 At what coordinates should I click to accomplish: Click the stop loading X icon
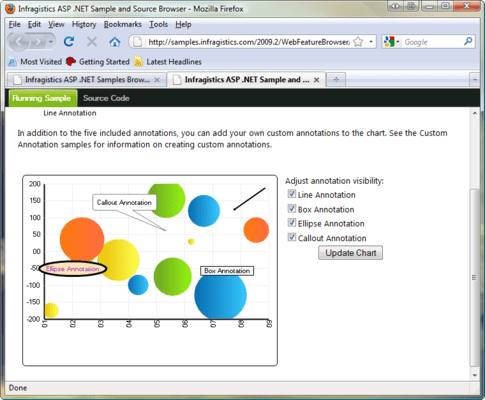pyautogui.click(x=92, y=42)
